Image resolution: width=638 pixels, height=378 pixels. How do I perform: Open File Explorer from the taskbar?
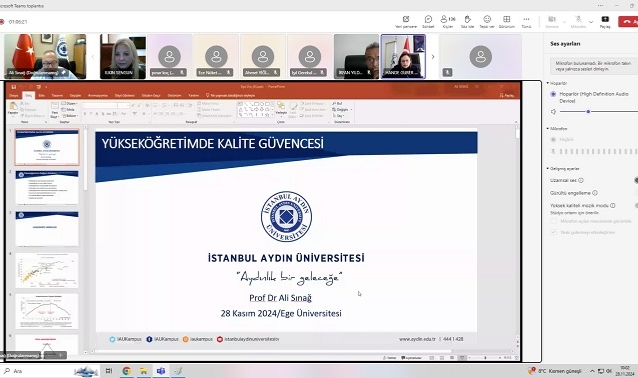tap(144, 371)
